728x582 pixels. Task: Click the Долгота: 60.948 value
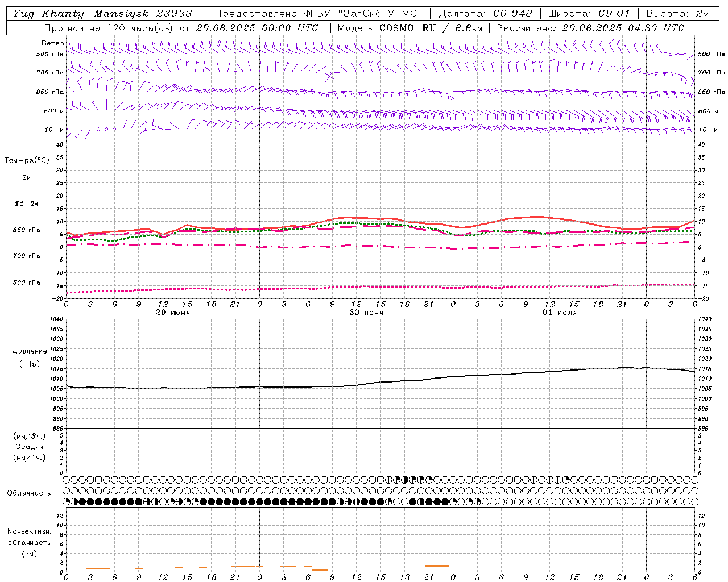[486, 14]
